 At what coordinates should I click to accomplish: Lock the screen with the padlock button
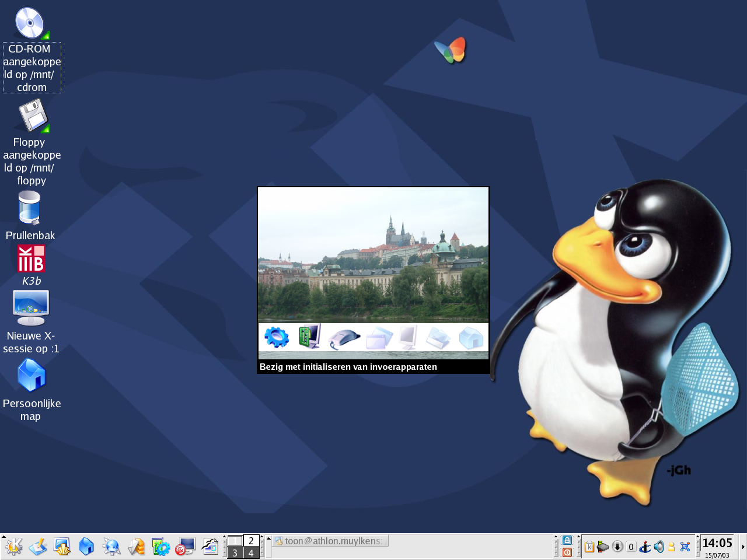pyautogui.click(x=567, y=540)
